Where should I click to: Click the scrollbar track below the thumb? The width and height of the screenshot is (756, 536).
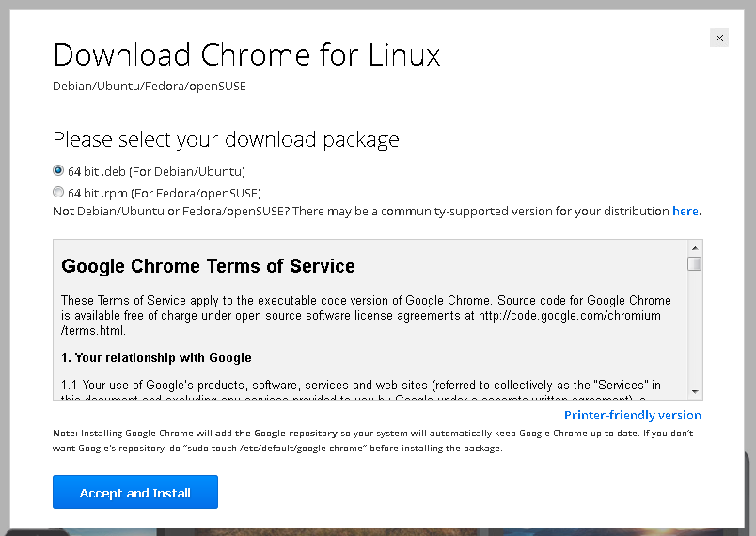tap(695, 328)
